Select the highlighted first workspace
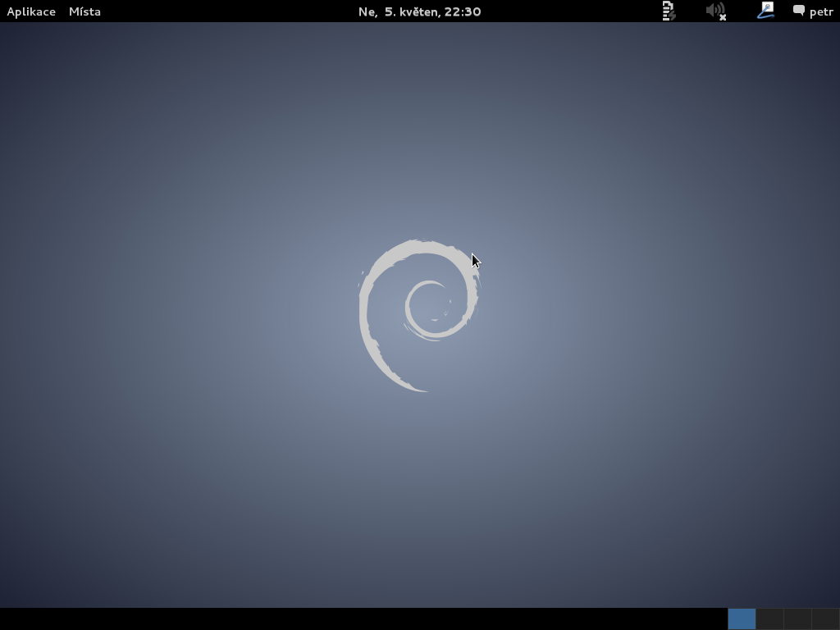 pyautogui.click(x=742, y=619)
